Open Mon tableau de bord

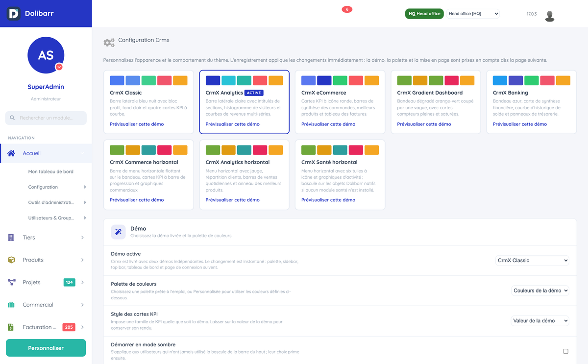coord(50,171)
